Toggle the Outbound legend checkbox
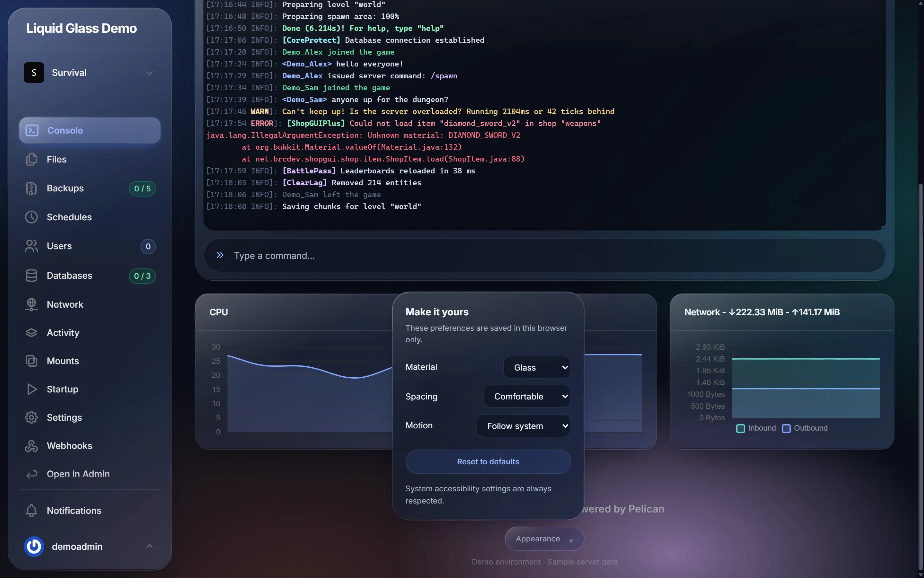924x578 pixels. (x=786, y=429)
